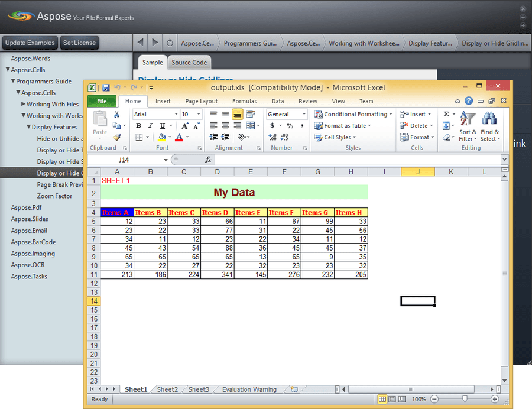Toggle Bottom Align button in Alignment group
This screenshot has width=532, height=409.
pos(238,115)
